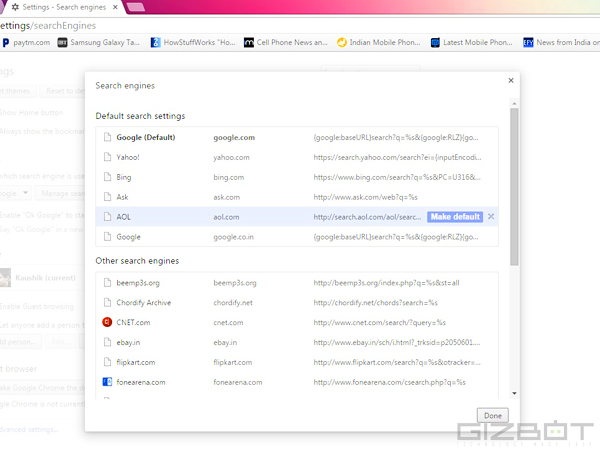Image resolution: width=600 pixels, height=450 pixels.
Task: Click the fonearena.com blue favicon icon
Action: (107, 382)
